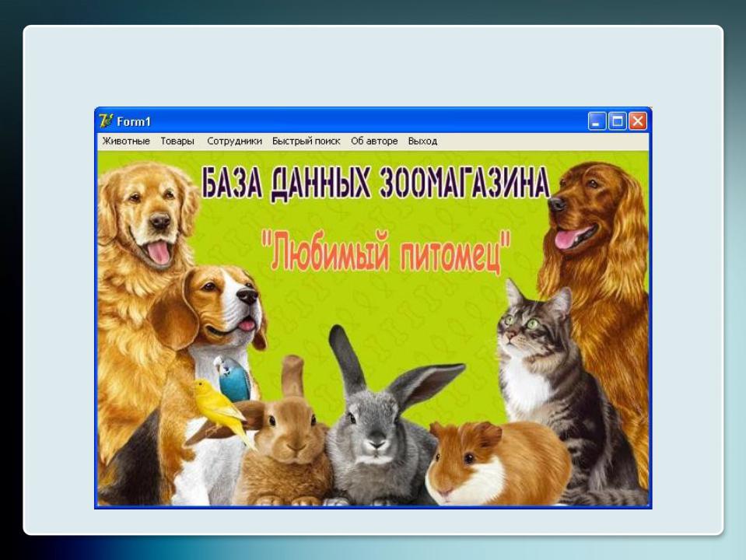The height and width of the screenshot is (560, 746).
Task: Open the Быстрый поиск menu
Action: [306, 142]
